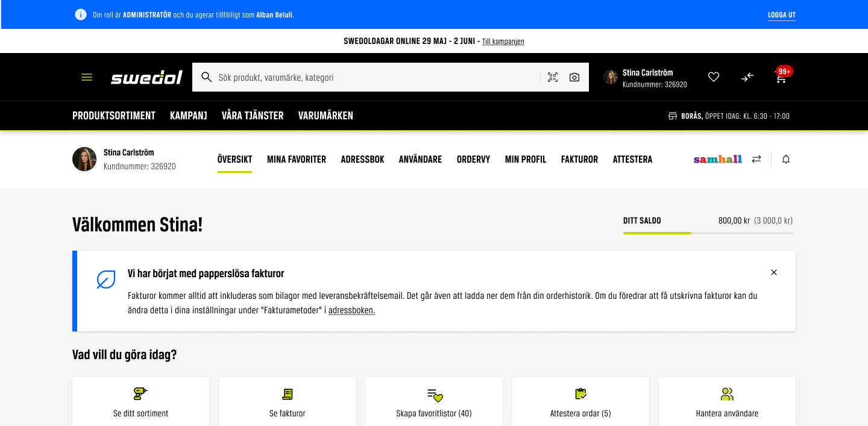Open the Hantera användare card
This screenshot has width=868, height=426.
pos(727,402)
